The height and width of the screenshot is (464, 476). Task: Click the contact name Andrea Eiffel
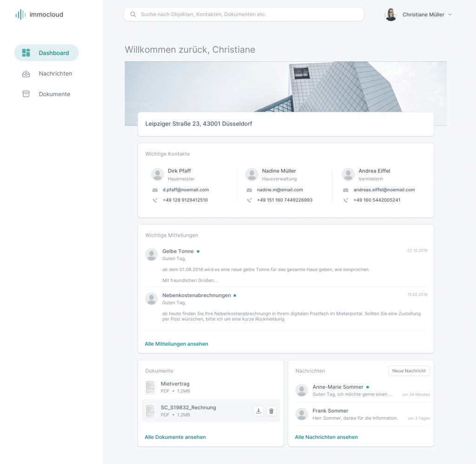coord(374,171)
